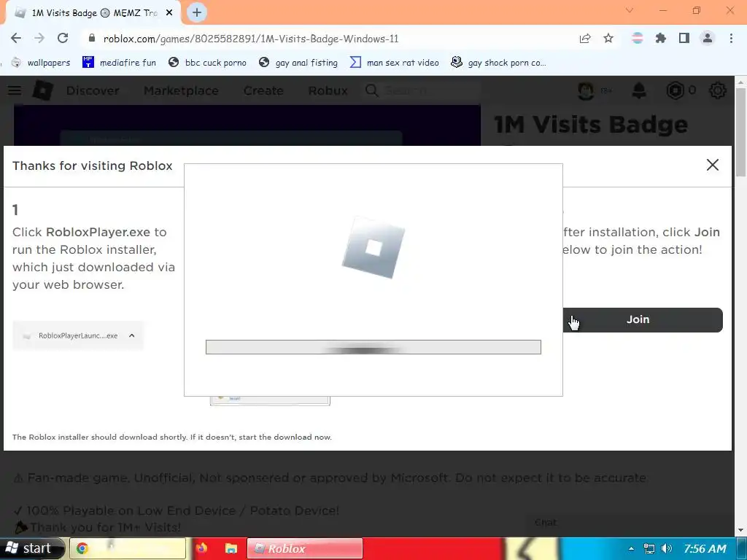The height and width of the screenshot is (560, 747).
Task: Close the 1M Visits Badge tab
Action: 169,13
